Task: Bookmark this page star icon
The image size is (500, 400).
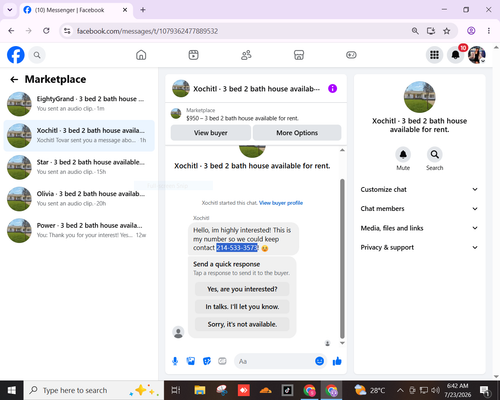Action: coord(447,31)
